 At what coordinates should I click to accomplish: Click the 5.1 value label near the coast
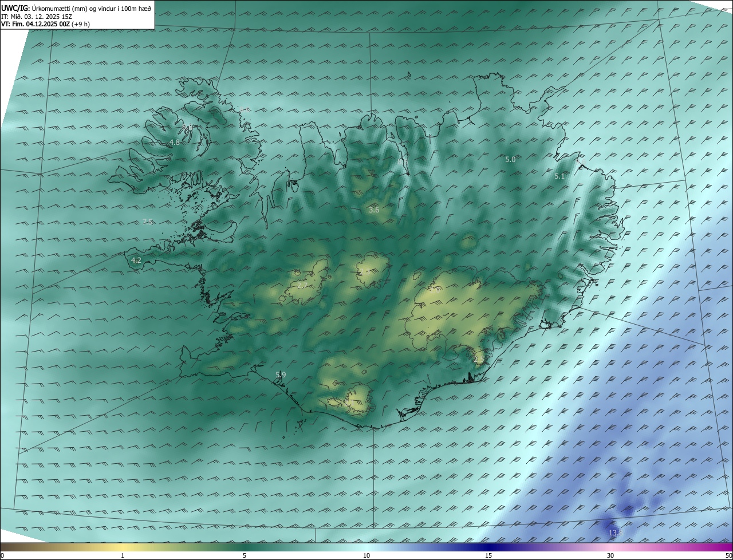(x=559, y=176)
